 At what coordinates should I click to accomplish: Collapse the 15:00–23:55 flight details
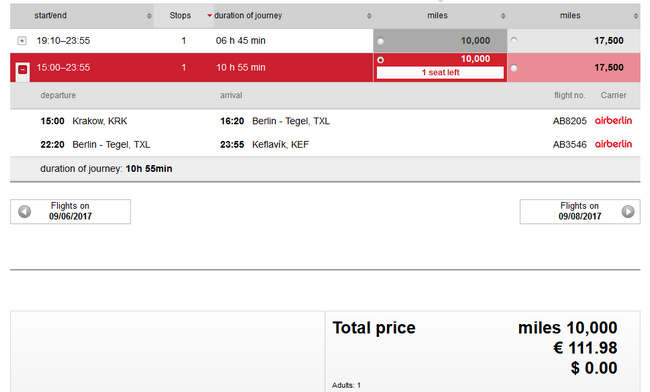(x=23, y=69)
